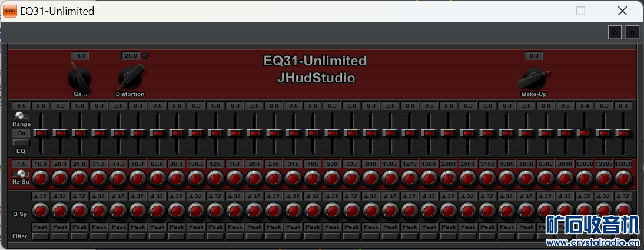Click the Make-Up knob

click(x=533, y=78)
